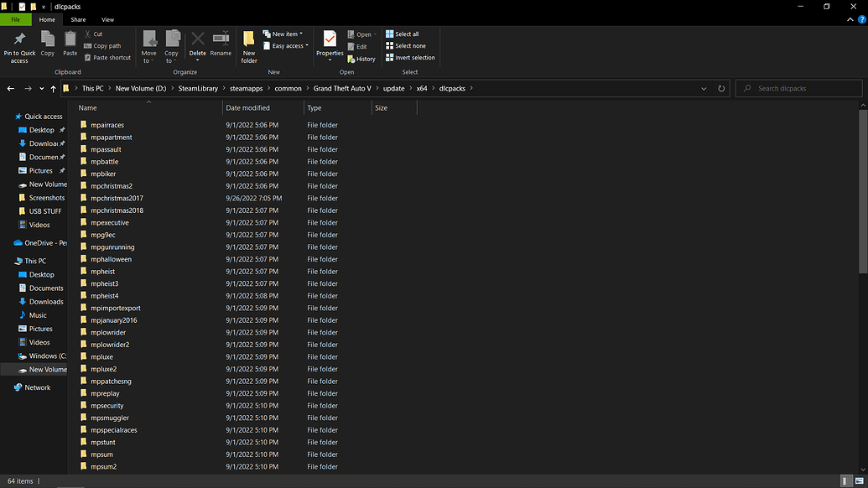Open Customize Quick Access Toolbar dropdown
The width and height of the screenshot is (868, 488).
pos(43,7)
